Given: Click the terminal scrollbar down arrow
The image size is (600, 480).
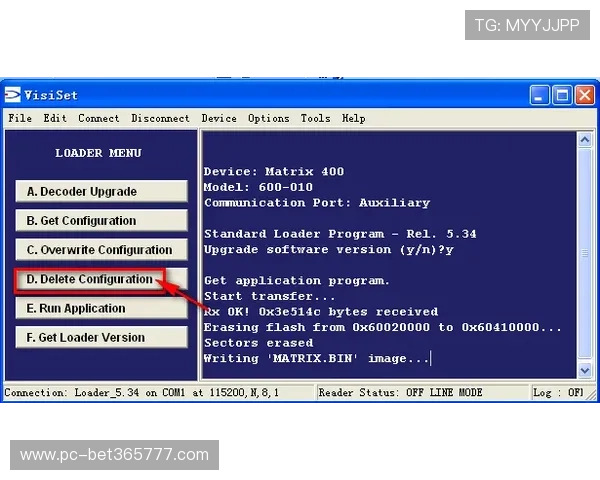Looking at the screenshot, I should point(586,370).
